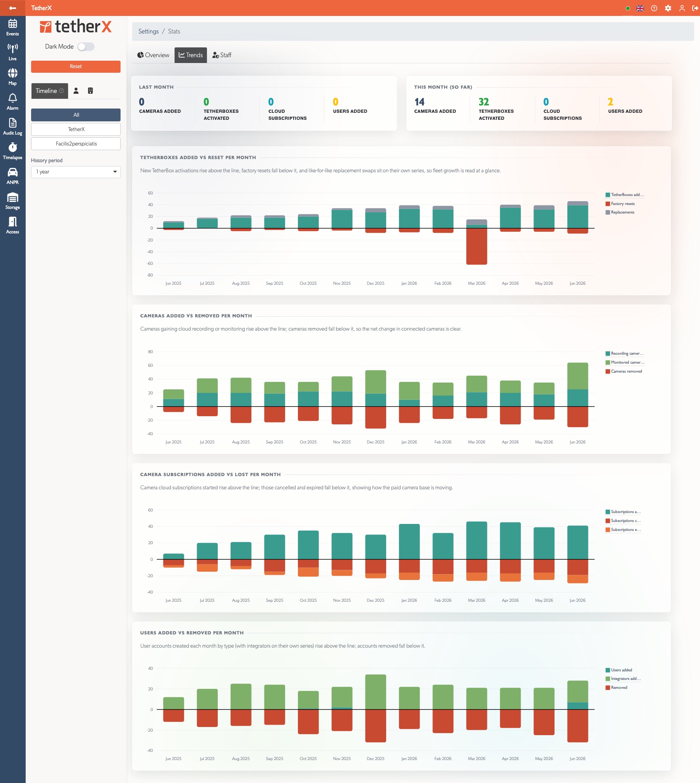Click Camera Subscriptions Added vs Lost title
The image size is (700, 783).
(x=210, y=475)
